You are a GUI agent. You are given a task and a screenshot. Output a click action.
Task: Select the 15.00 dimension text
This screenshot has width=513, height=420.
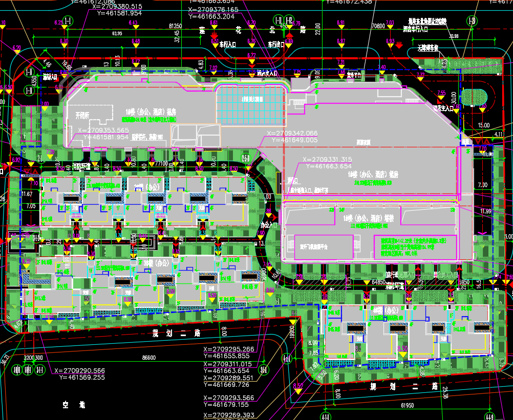tap(483, 125)
